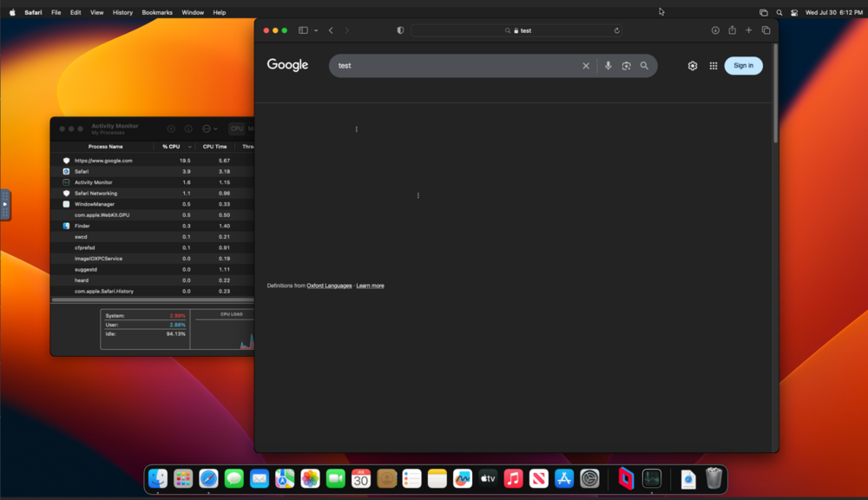This screenshot has height=500, width=868.
Task: Open Safari privacy report shield icon
Action: [400, 30]
